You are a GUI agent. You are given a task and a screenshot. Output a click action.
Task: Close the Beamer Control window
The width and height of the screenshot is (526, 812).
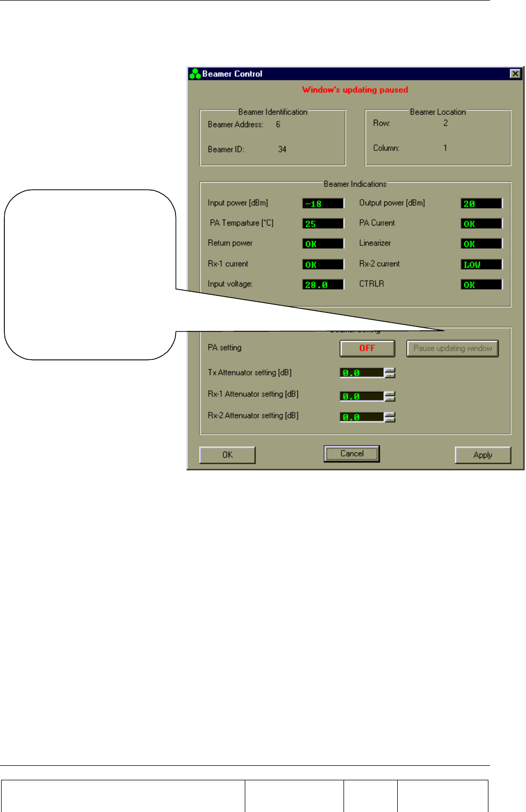[x=515, y=74]
